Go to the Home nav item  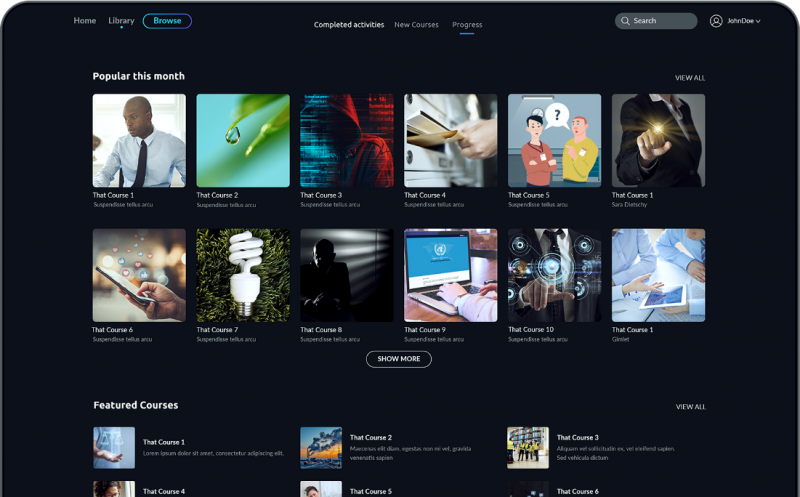pyautogui.click(x=85, y=20)
